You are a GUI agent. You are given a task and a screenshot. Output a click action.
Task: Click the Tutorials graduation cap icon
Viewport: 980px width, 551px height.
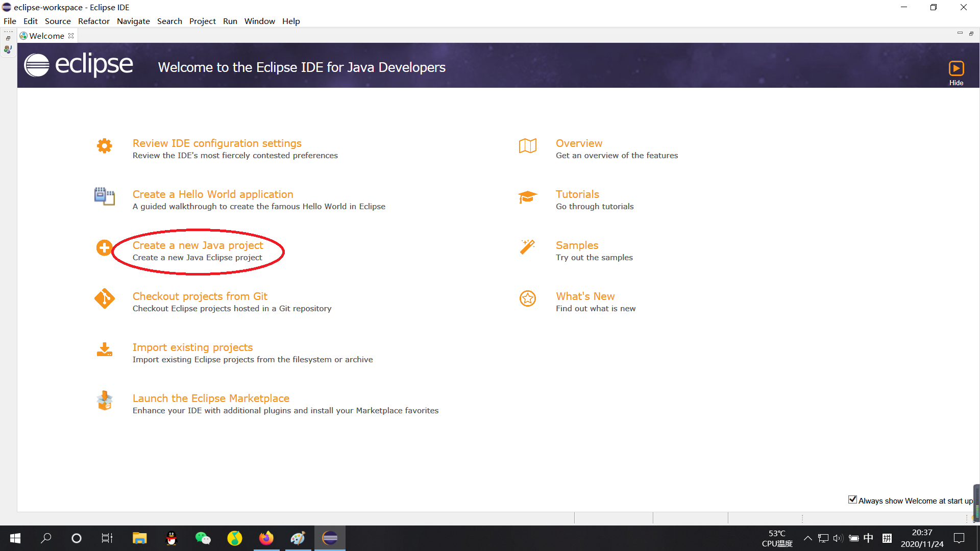(x=527, y=196)
